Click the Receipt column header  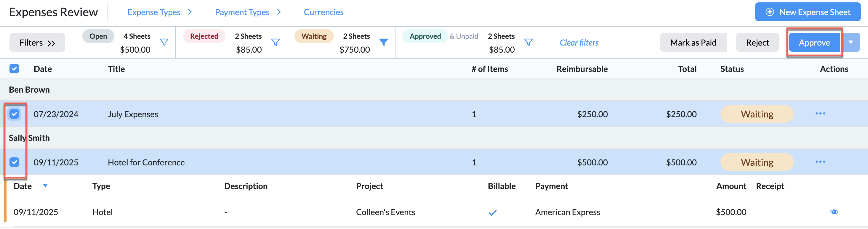(770, 186)
